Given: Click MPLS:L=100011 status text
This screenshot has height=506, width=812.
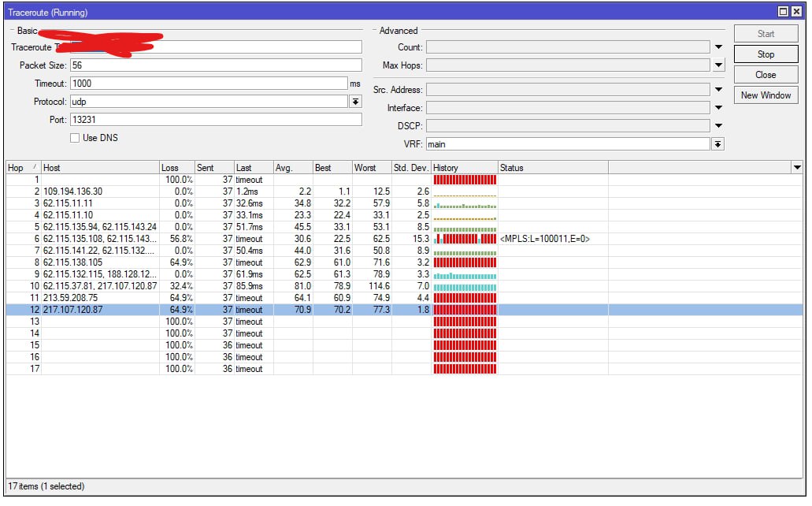Looking at the screenshot, I should tap(545, 239).
